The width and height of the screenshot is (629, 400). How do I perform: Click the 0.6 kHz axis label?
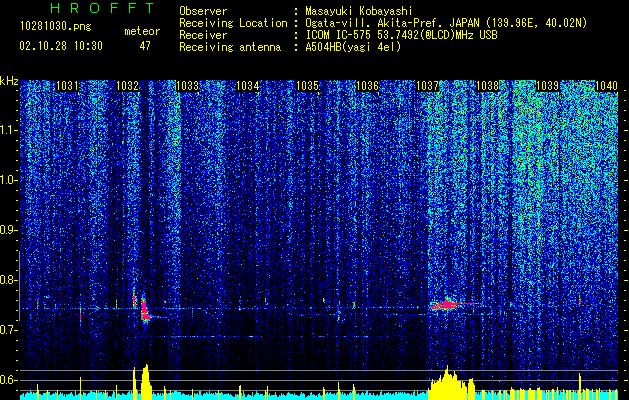9,380
